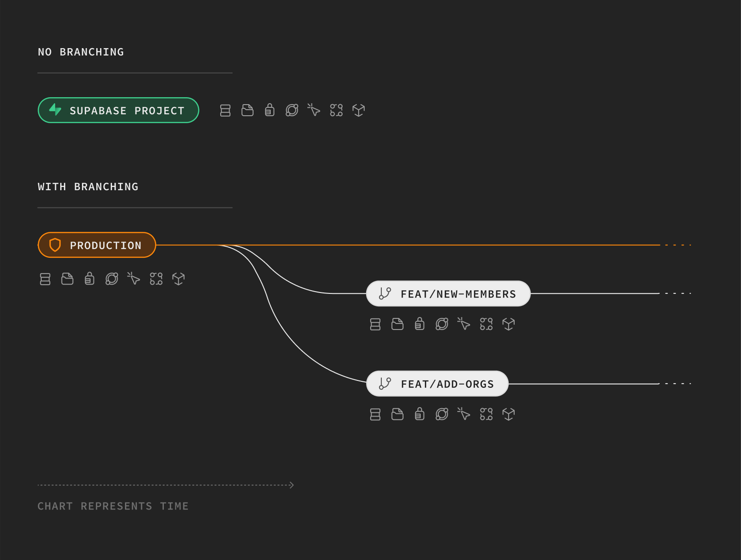The image size is (741, 560).
Task: Choose the Auth padlock icon under feat/add-orgs
Action: pos(420,413)
